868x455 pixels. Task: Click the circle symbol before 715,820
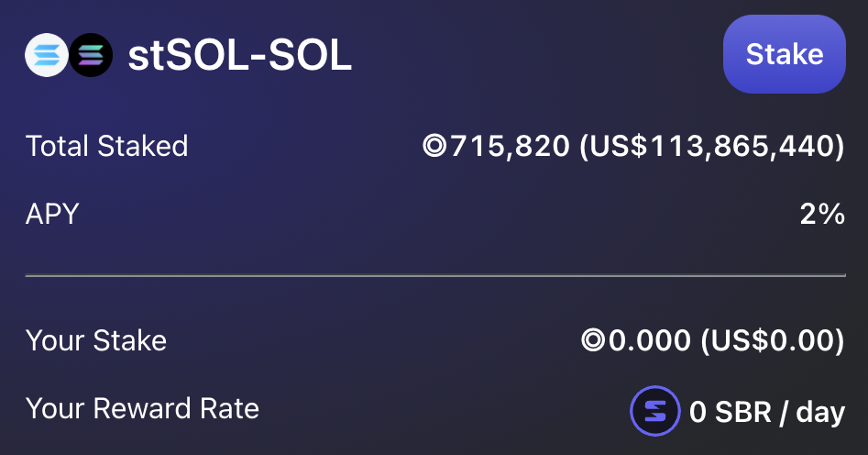coord(434,146)
